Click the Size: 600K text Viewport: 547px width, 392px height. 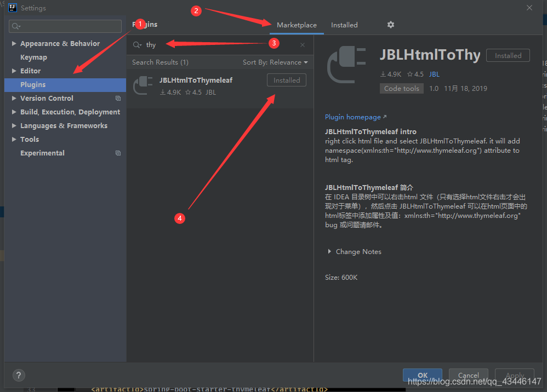pyautogui.click(x=341, y=278)
